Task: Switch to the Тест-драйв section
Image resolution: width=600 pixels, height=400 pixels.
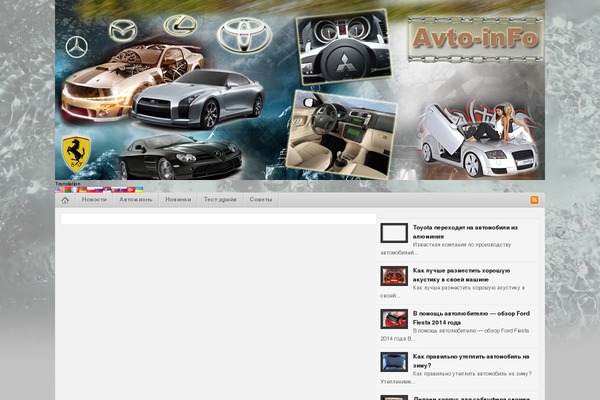Action: [x=220, y=200]
